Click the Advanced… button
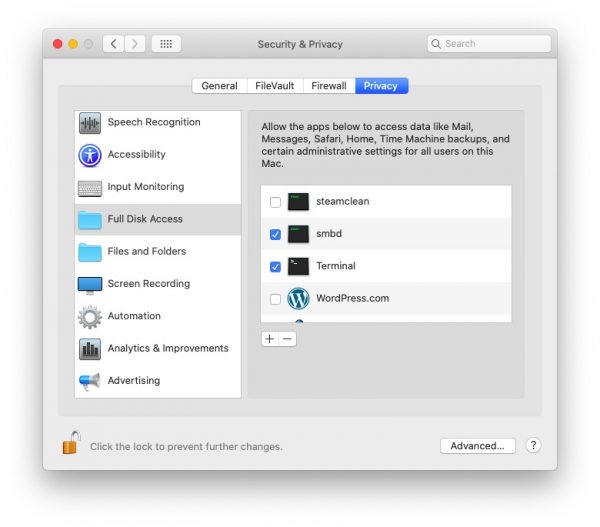 pos(478,446)
